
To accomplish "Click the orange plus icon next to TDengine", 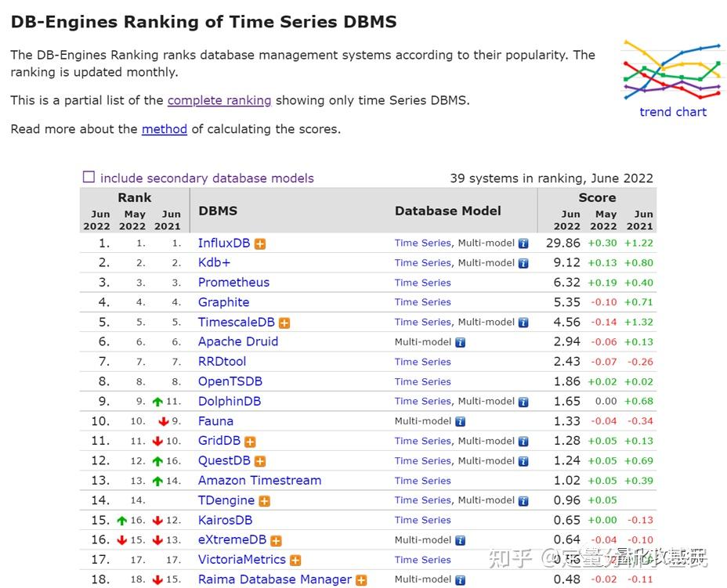I will click(x=264, y=501).
